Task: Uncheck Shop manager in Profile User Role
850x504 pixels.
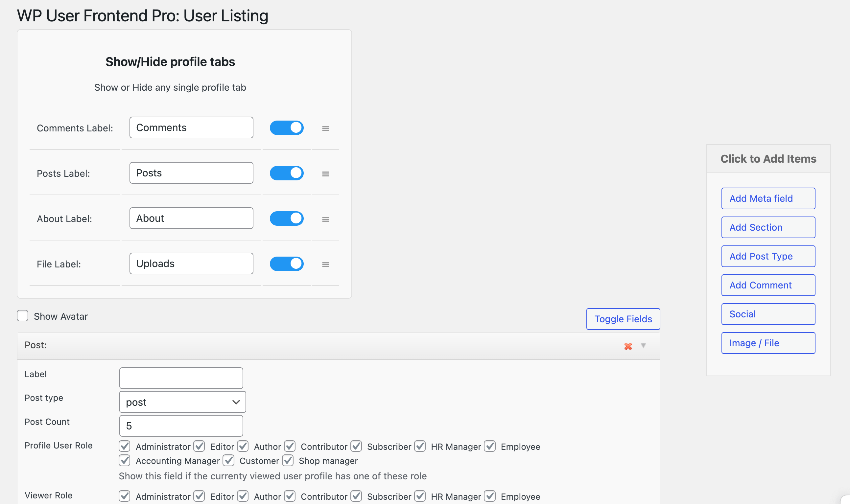Action: click(x=287, y=461)
